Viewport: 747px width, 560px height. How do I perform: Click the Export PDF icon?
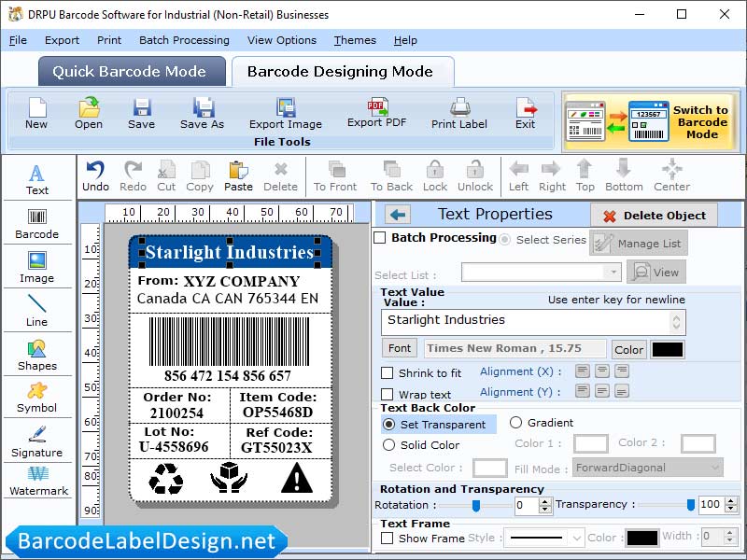(377, 106)
